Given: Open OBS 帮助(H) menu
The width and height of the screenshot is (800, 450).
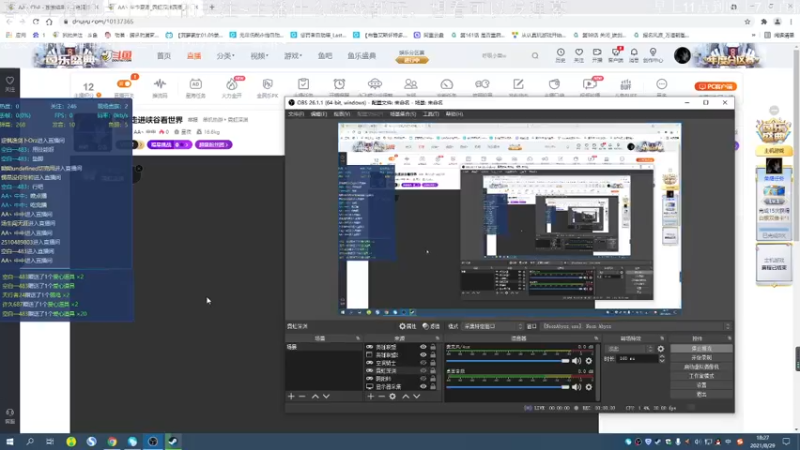Looking at the screenshot, I should pos(454,114).
